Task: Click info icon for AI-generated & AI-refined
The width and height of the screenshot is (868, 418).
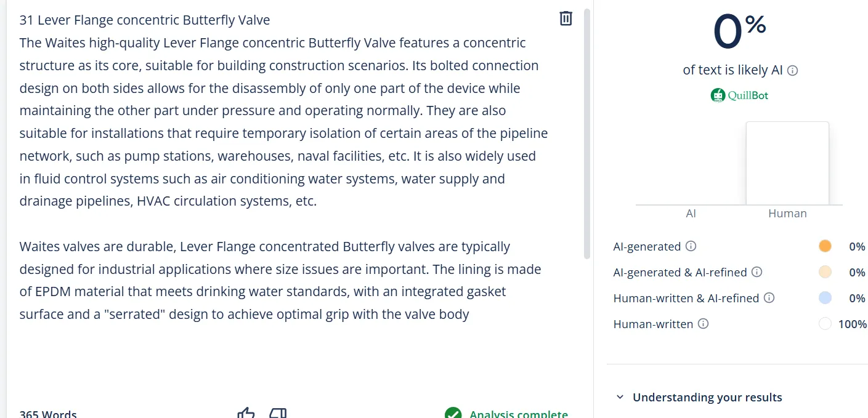Action: click(x=757, y=272)
